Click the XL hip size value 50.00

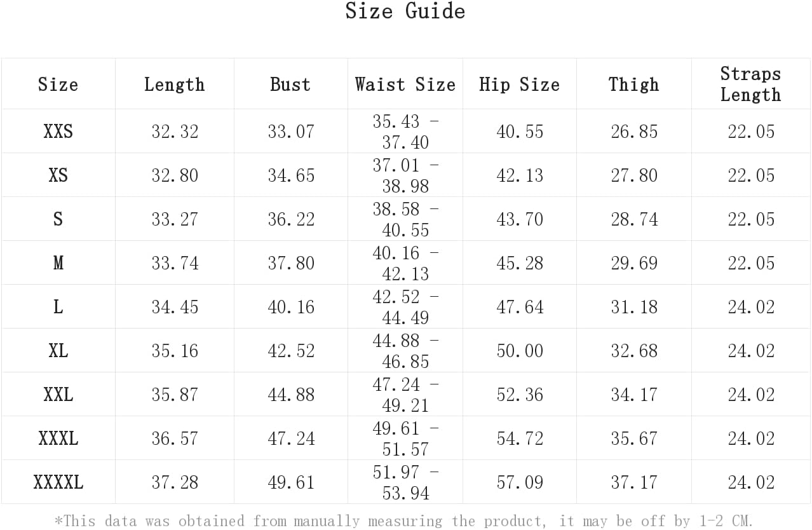point(519,351)
